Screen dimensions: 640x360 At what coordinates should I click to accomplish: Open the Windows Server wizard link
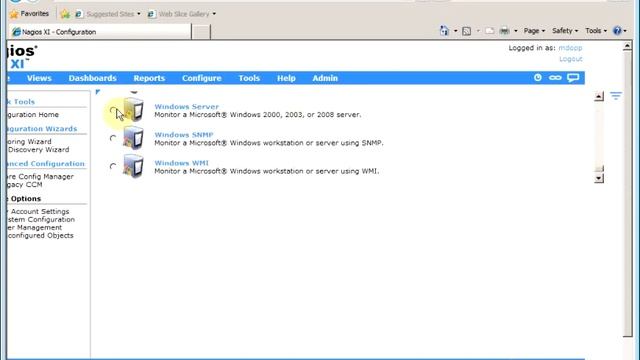187,107
